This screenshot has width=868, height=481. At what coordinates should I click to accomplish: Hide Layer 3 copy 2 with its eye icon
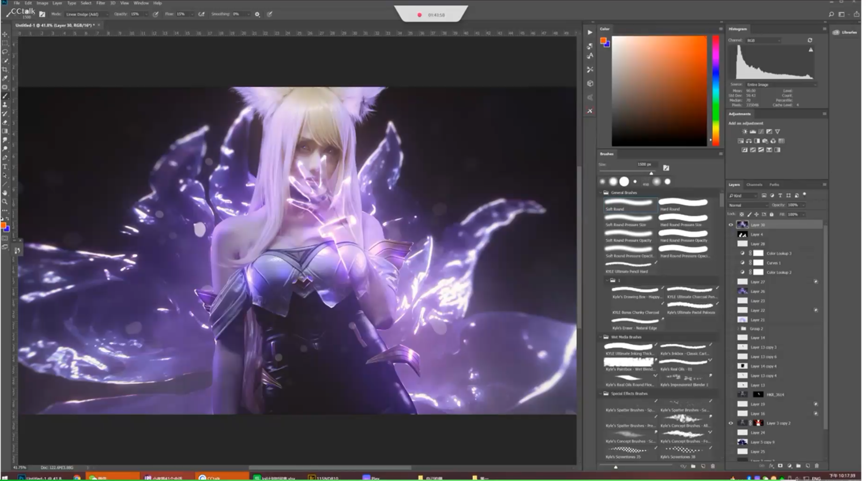731,423
